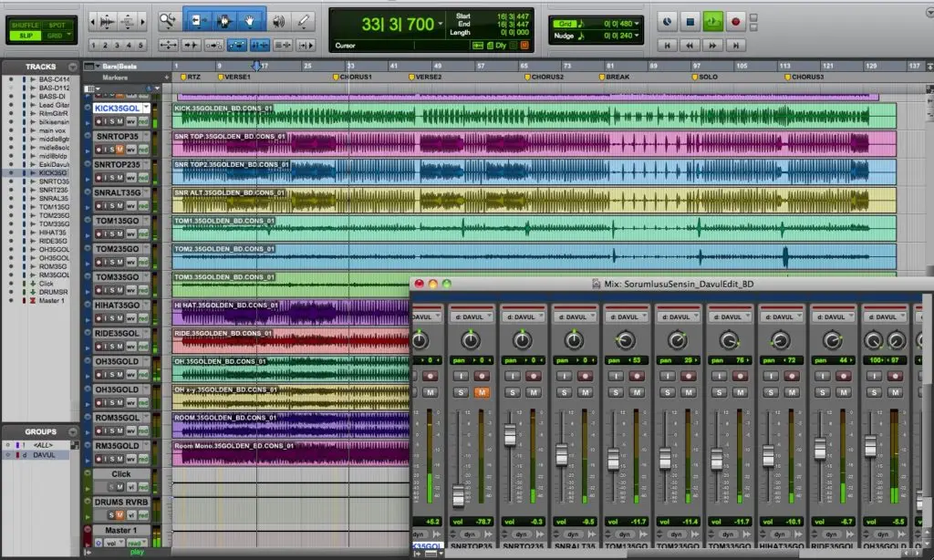Screen dimensions: 934x560
Task: Switch to SHUFFLE edit mode
Action: pos(25,25)
